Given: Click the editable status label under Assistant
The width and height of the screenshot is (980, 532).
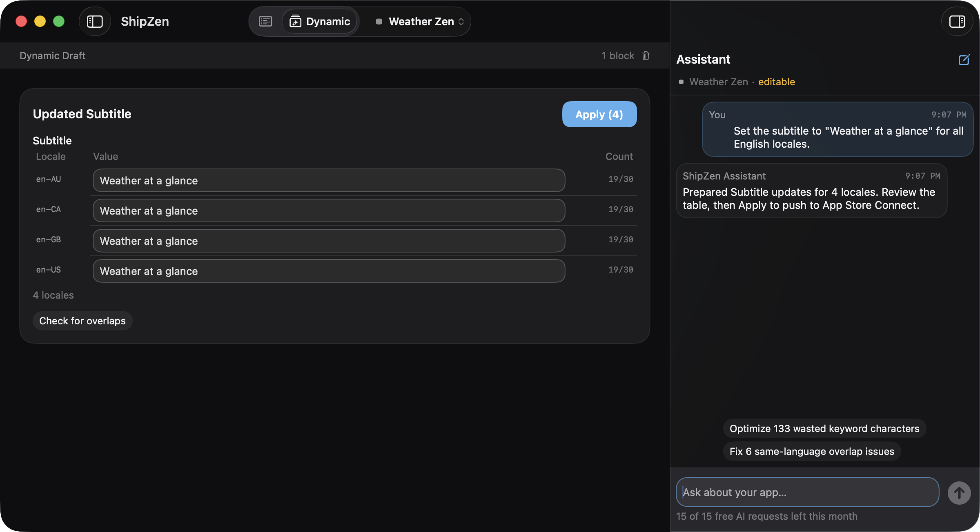Looking at the screenshot, I should tap(776, 82).
